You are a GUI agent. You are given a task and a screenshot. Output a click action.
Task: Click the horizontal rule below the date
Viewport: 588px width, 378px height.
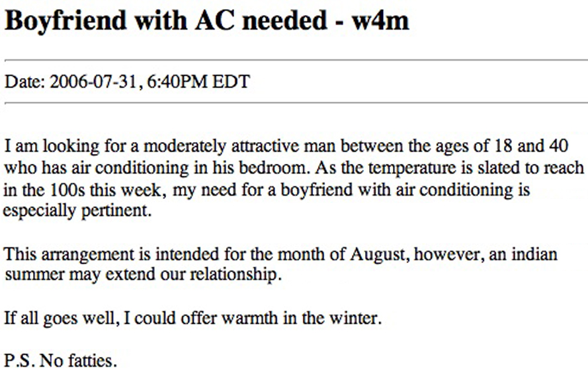point(296,102)
